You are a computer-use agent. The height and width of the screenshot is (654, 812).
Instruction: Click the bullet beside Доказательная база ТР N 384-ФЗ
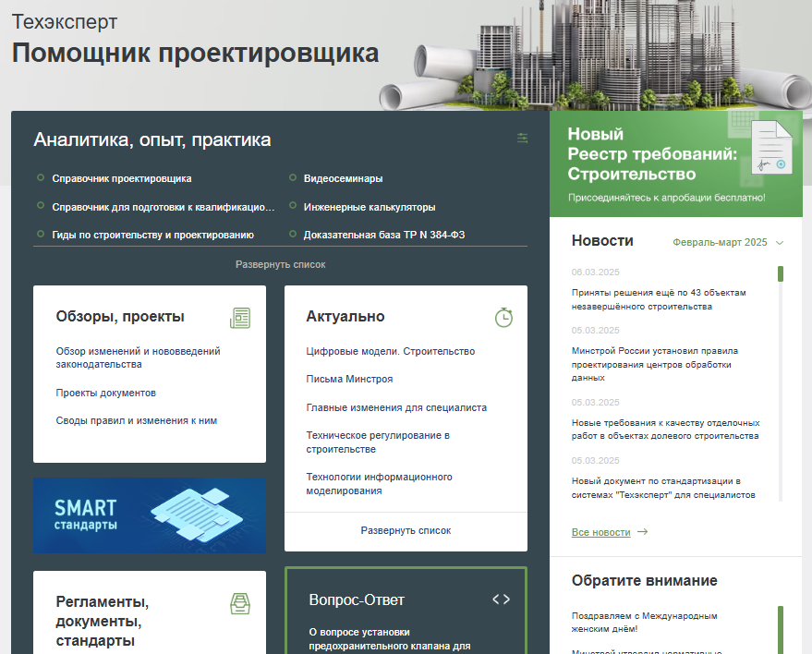pos(293,234)
